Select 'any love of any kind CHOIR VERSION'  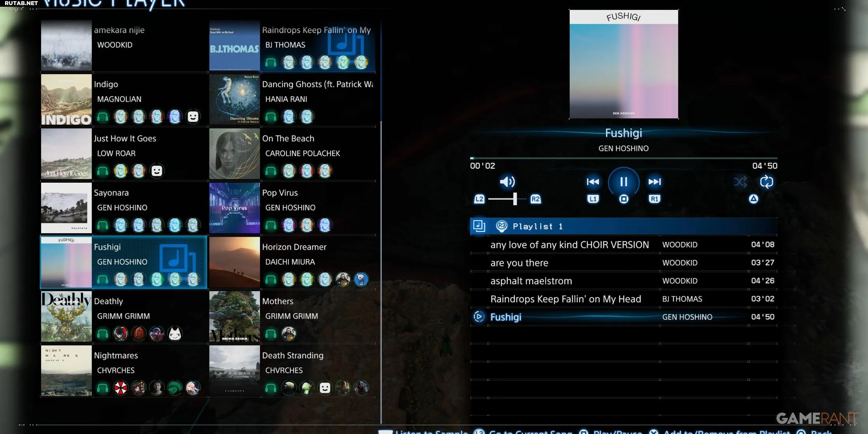coord(623,245)
